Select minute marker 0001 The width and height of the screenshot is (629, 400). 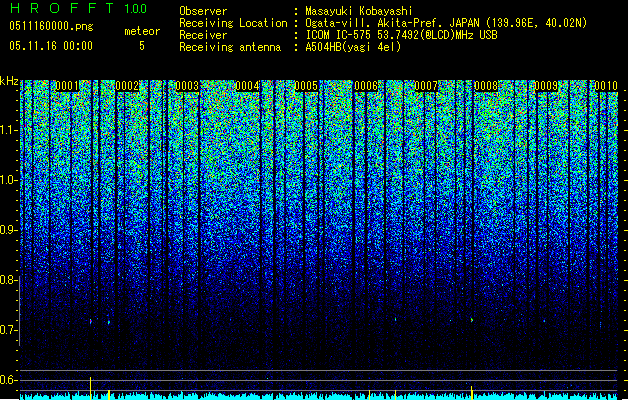click(67, 86)
